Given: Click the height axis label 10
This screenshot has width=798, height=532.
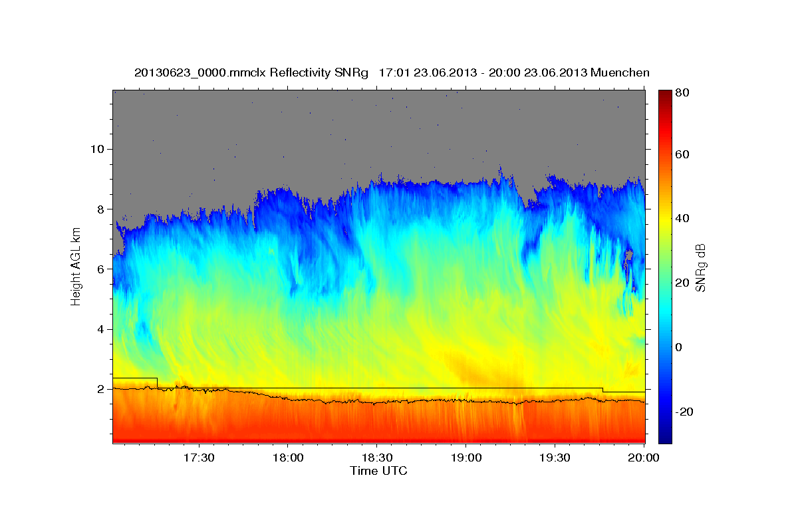Looking at the screenshot, I should click(96, 149).
